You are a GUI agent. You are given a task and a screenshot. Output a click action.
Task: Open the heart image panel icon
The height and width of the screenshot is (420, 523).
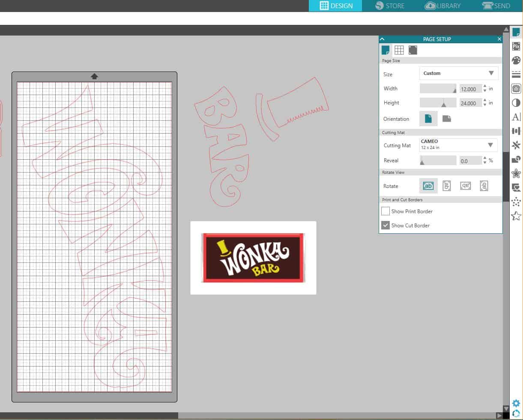point(516,188)
